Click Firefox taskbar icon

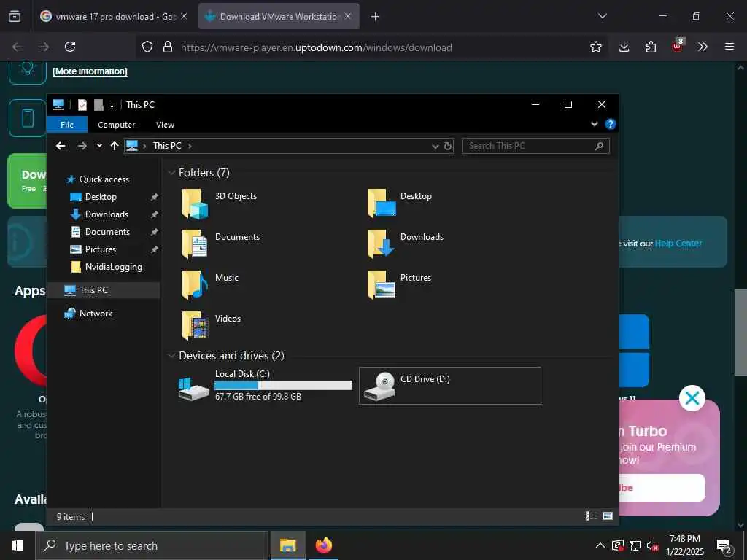tap(323, 545)
